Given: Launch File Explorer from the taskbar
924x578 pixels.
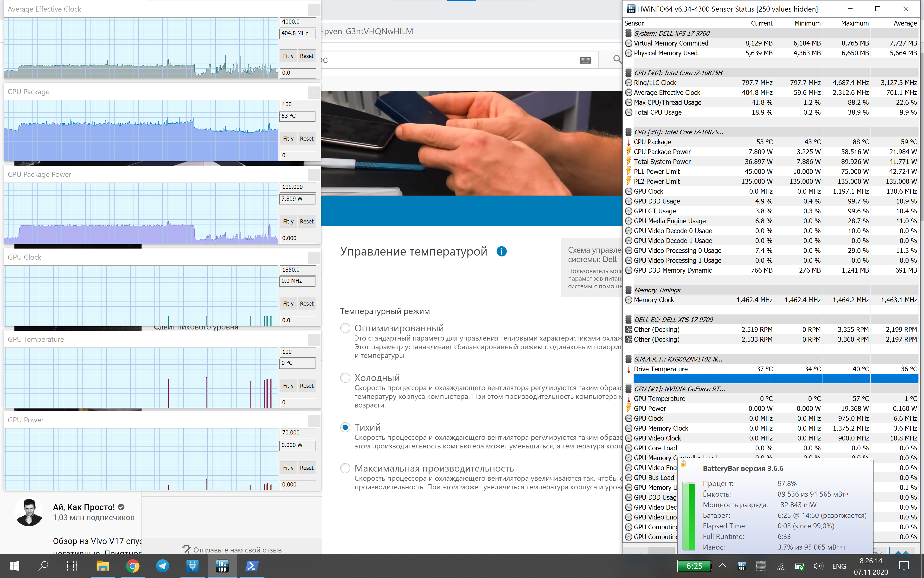Looking at the screenshot, I should click(x=102, y=566).
